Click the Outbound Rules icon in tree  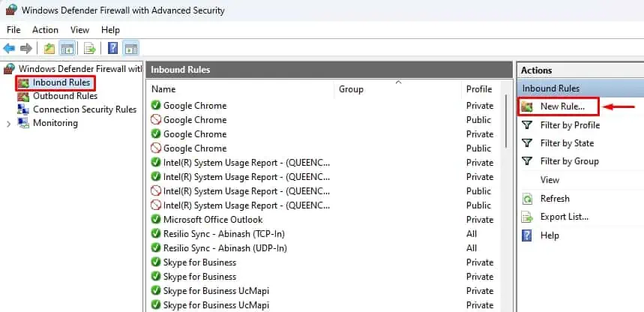pos(23,96)
